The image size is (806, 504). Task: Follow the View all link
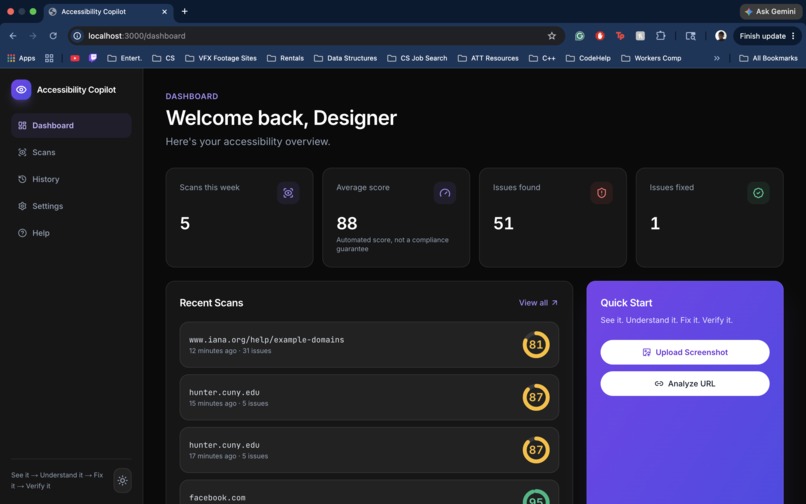click(538, 303)
